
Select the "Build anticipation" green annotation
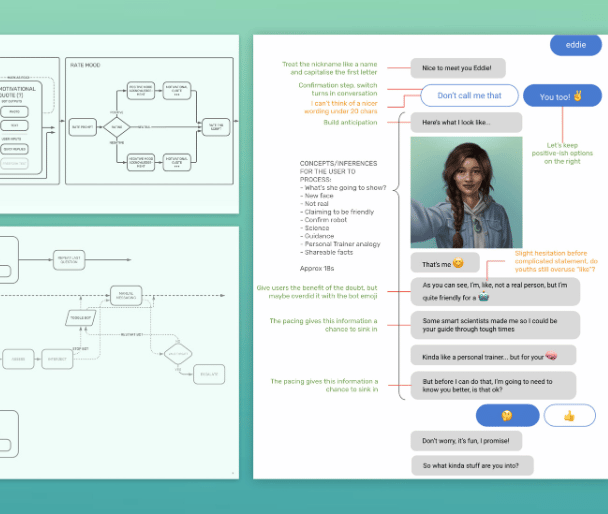349,122
